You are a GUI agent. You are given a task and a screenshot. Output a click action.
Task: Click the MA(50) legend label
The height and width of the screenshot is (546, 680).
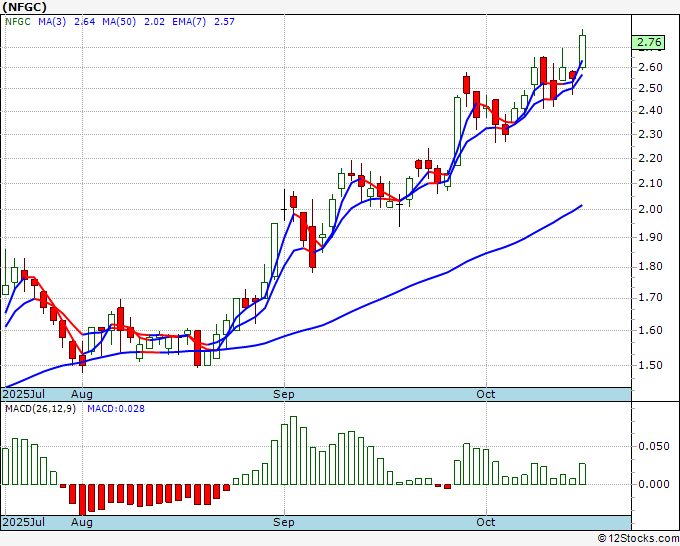[119, 22]
